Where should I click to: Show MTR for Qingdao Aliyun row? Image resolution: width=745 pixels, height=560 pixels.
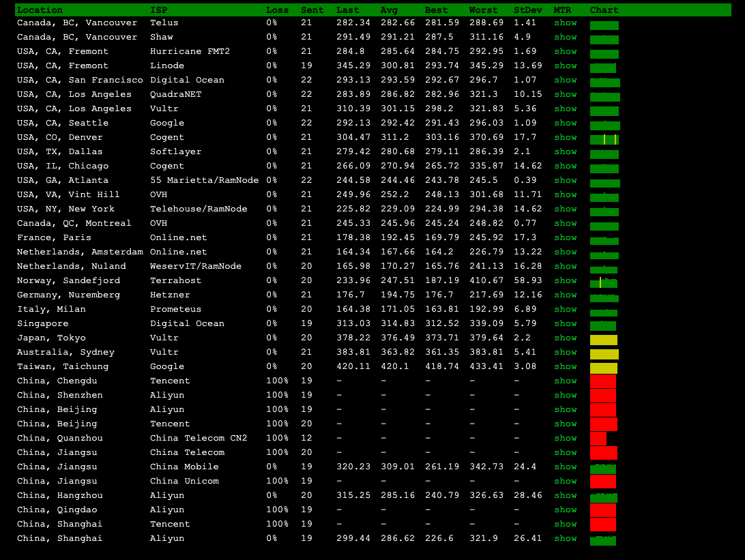click(566, 509)
